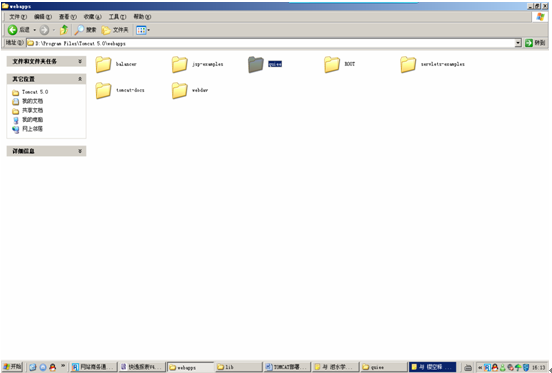Open the Help (帮助) menu
Image resolution: width=552 pixels, height=373 pixels.
click(x=142, y=17)
